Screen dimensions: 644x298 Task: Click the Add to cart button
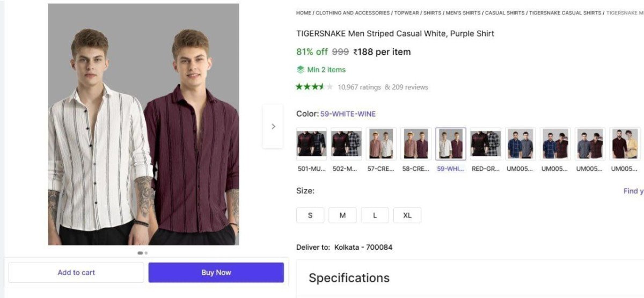coord(76,272)
